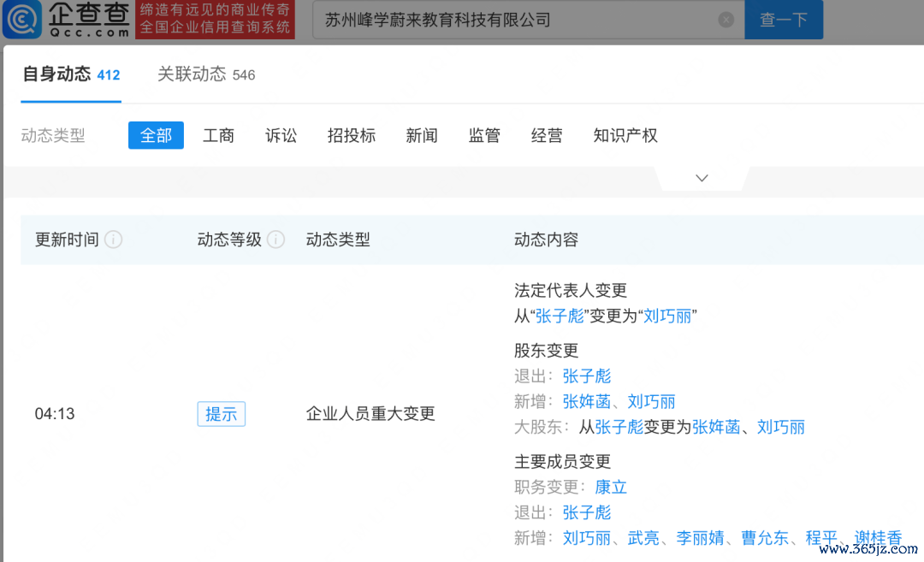924x562 pixels.
Task: Open 张妵菡 link in 大股东 row
Action: point(716,427)
